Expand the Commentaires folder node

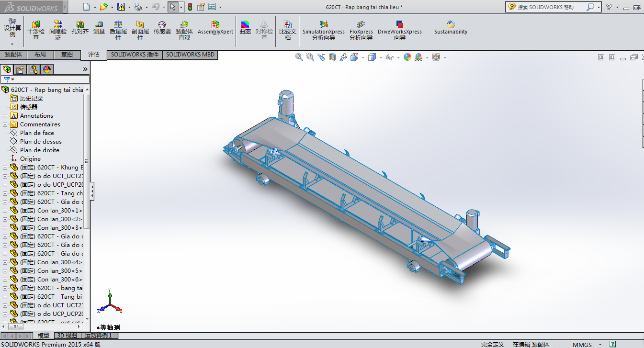tap(5, 124)
